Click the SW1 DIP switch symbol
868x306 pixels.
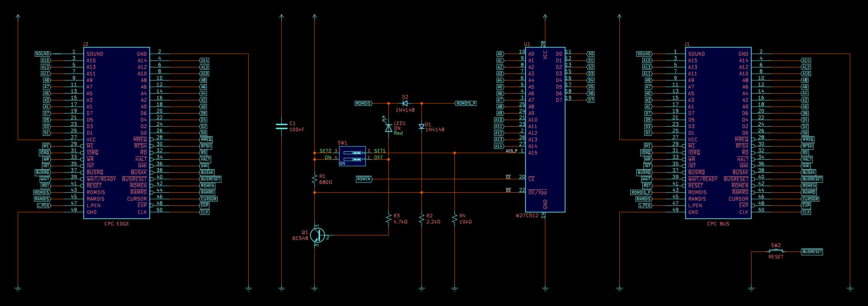(x=352, y=156)
